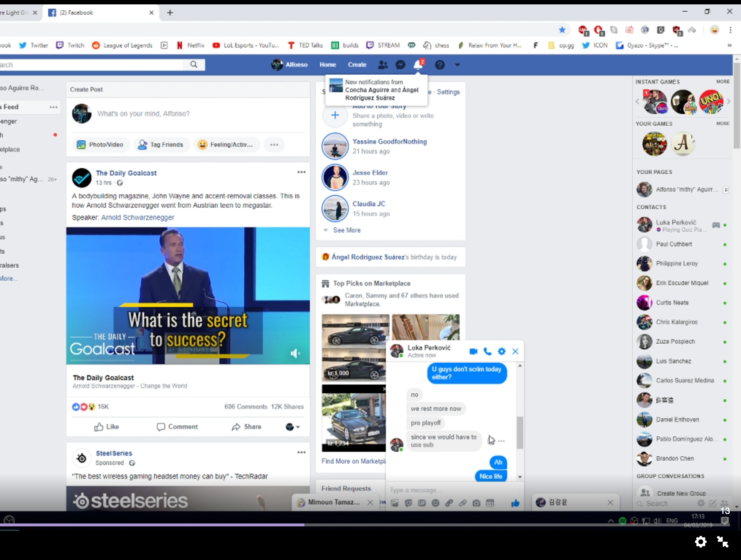Screen dimensions: 741x560
Task: Click video progress bar at bottom
Action: [x=365, y=525]
